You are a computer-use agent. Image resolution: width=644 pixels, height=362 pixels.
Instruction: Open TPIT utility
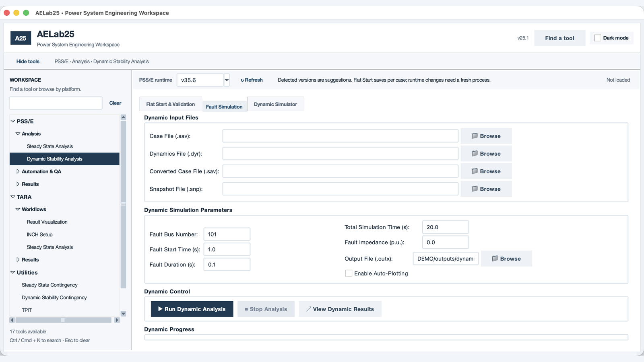coord(27,310)
